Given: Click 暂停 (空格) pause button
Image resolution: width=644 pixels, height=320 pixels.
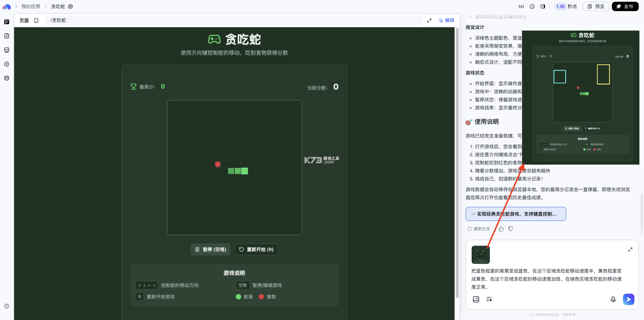Looking at the screenshot, I should click(x=211, y=249).
